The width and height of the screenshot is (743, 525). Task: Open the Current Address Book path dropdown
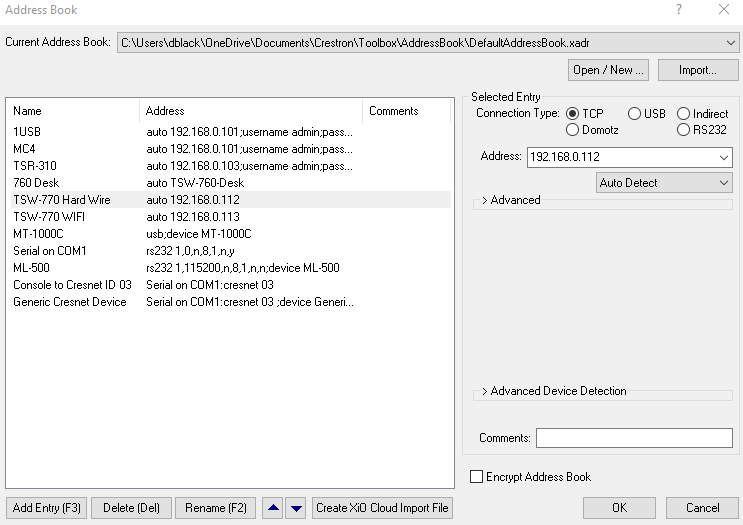(731, 42)
